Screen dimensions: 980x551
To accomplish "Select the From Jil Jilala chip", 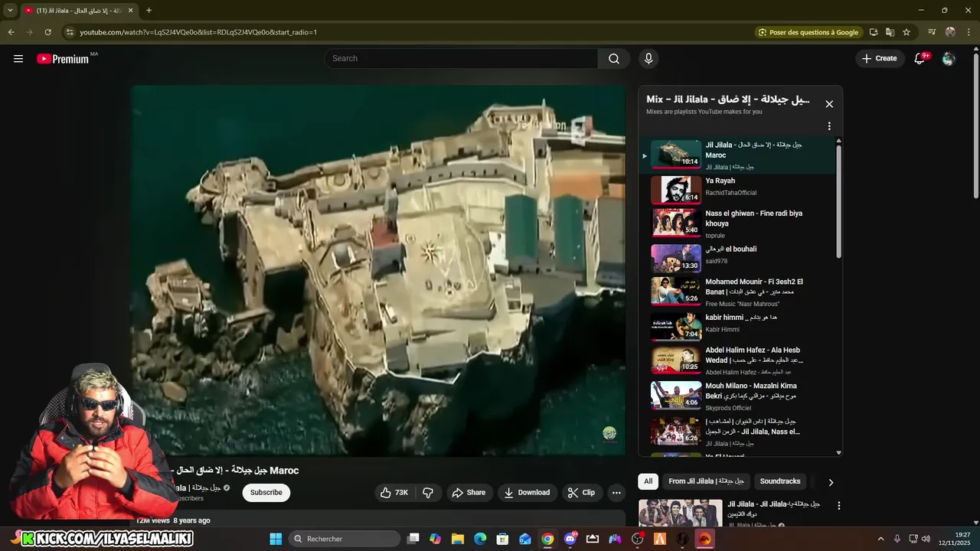I will point(706,481).
